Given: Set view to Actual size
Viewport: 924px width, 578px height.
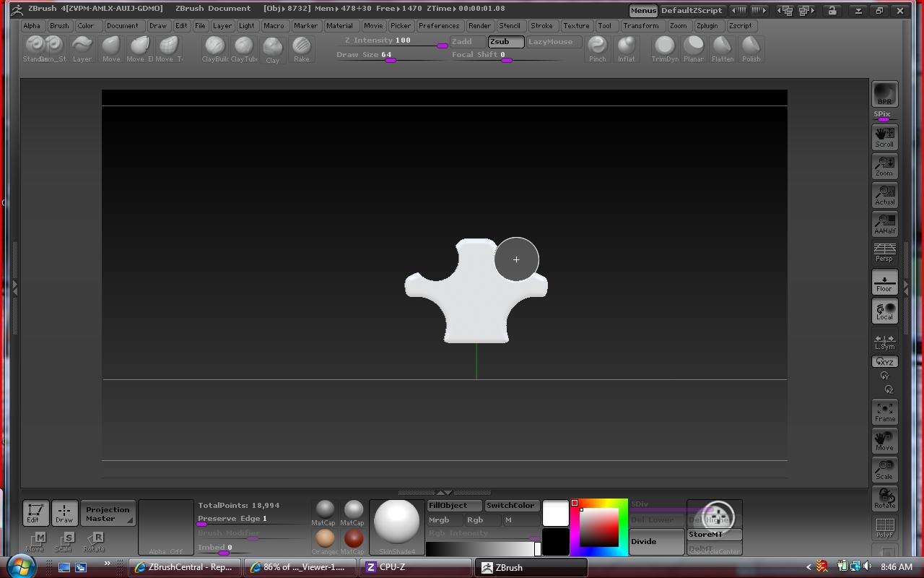Looking at the screenshot, I should click(885, 194).
